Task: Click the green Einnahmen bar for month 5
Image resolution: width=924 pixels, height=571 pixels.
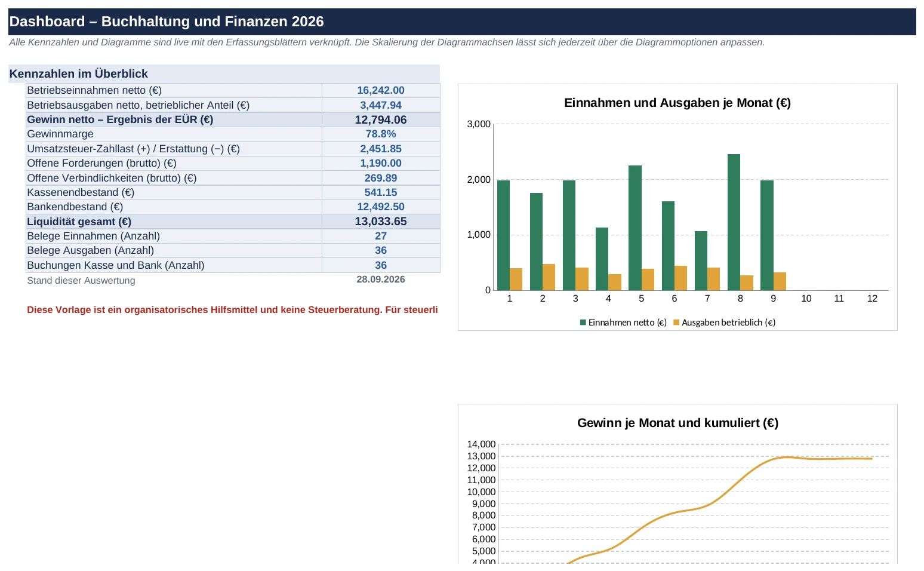Action: [x=635, y=228]
